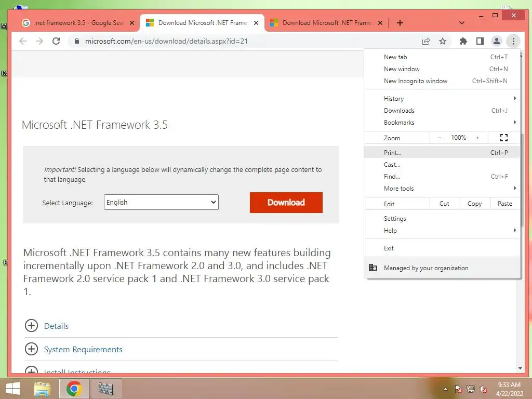Screen dimensions: 532x399
Task: Click the network tray icon
Action: coord(471,389)
